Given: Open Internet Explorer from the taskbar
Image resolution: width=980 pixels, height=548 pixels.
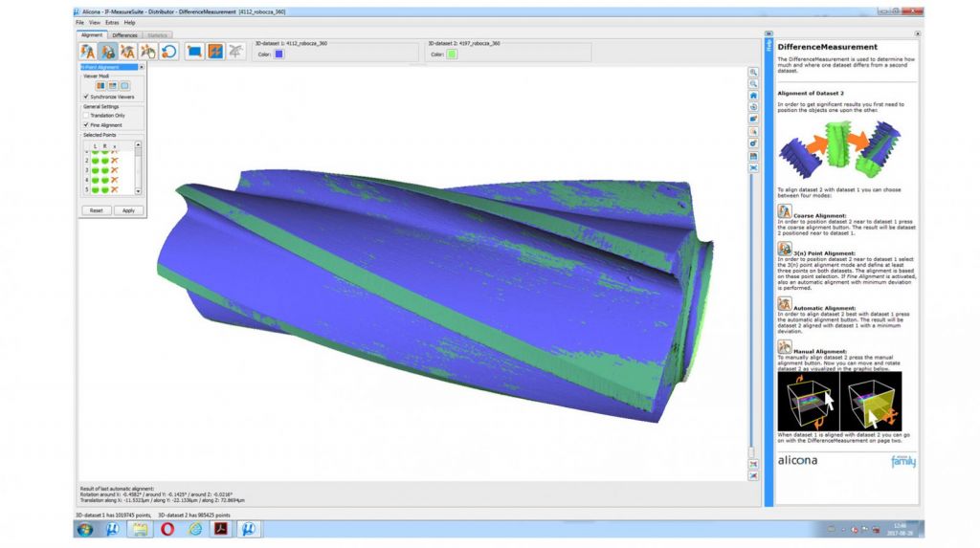Looking at the screenshot, I should [195, 529].
